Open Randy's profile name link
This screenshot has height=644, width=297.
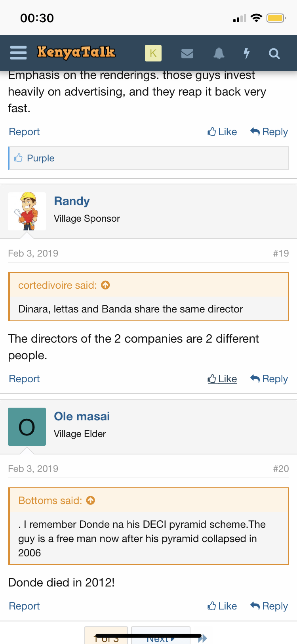tap(72, 201)
